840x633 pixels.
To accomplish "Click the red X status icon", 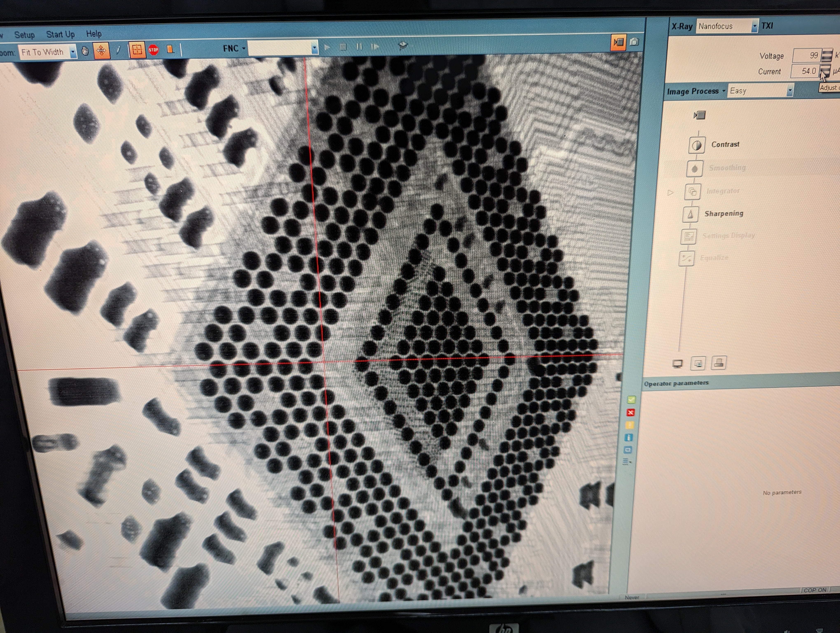I will pos(630,412).
